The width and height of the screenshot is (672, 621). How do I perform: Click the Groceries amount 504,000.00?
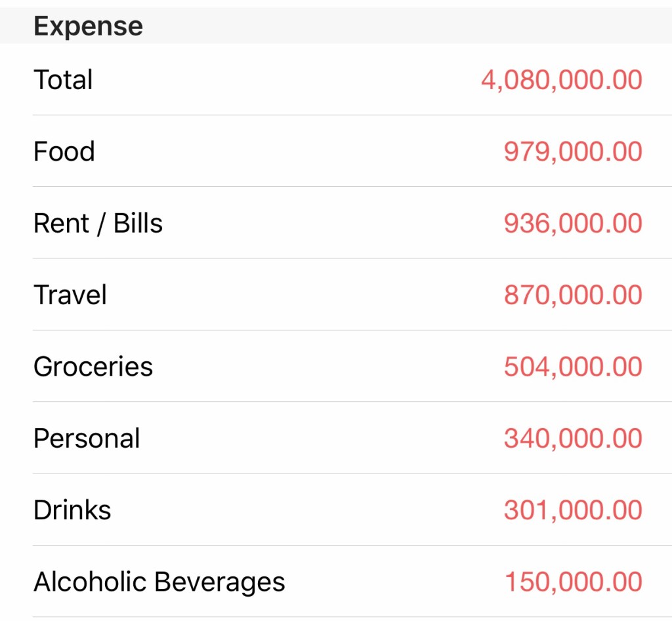pos(573,367)
